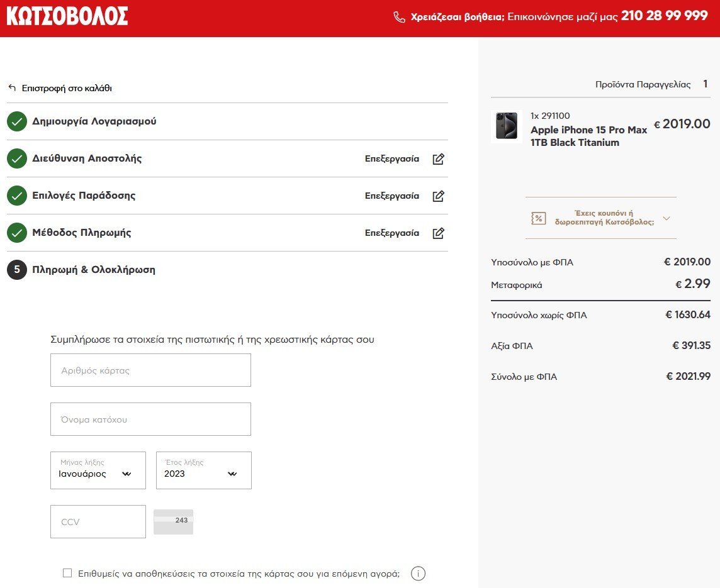Image resolution: width=720 pixels, height=588 pixels.
Task: Click the Επιστροφή στο καλάθι link
Action: (x=67, y=88)
